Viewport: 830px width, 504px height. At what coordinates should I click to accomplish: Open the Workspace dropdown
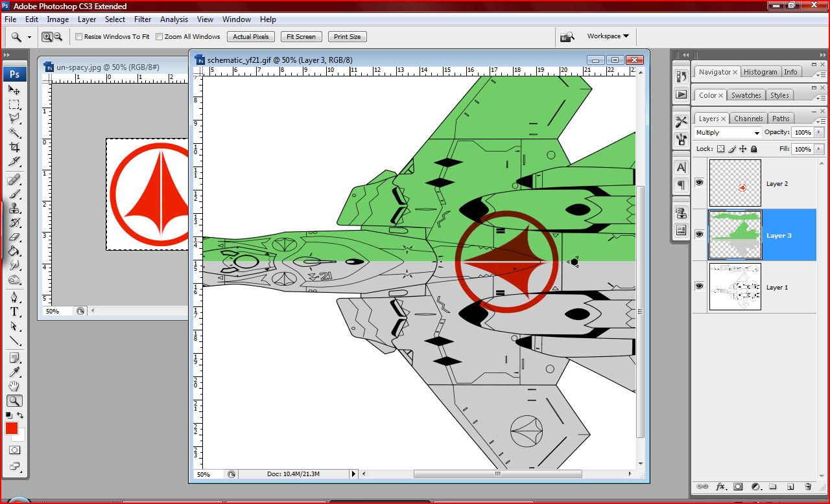coord(608,36)
